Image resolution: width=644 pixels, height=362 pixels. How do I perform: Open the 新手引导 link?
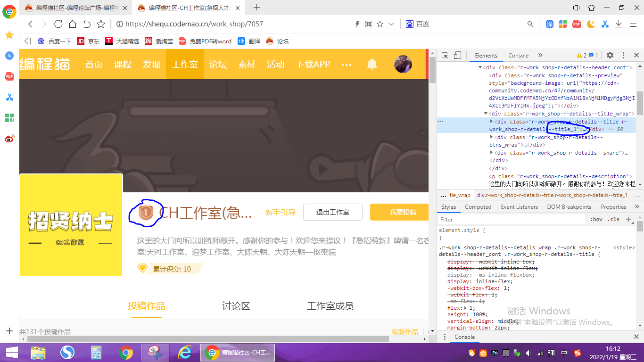click(x=280, y=213)
